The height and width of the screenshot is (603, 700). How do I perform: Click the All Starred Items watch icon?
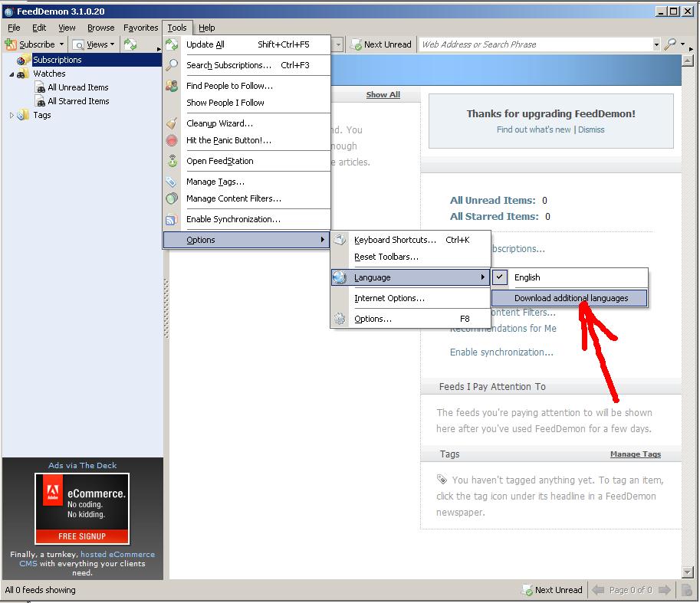pyautogui.click(x=40, y=101)
